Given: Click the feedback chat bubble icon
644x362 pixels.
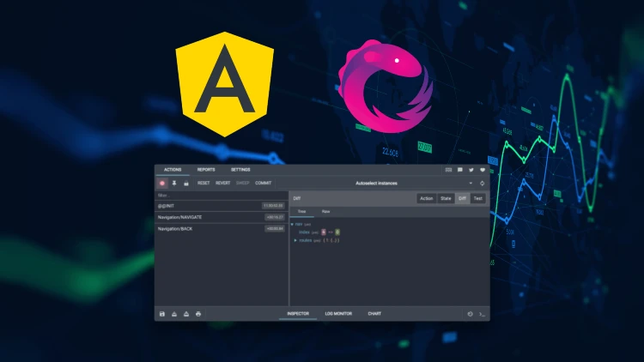Looking at the screenshot, I should click(x=460, y=170).
